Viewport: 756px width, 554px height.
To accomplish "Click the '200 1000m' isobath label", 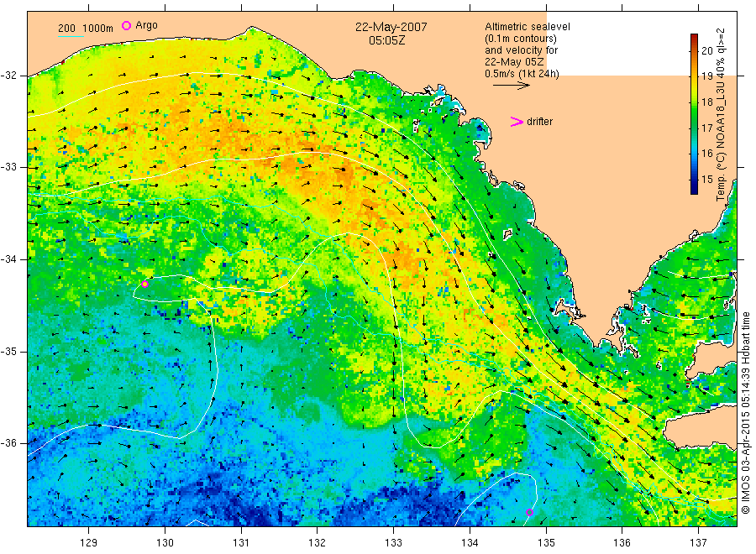I will point(86,29).
